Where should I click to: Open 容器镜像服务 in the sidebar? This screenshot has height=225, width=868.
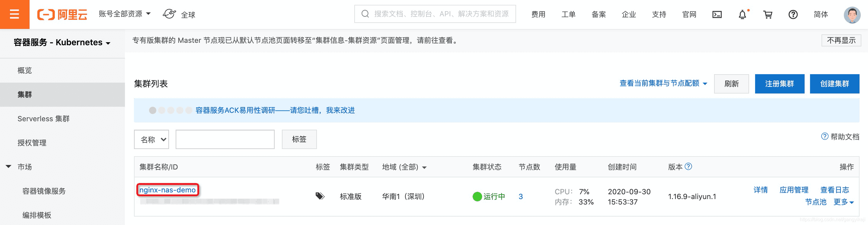44,191
